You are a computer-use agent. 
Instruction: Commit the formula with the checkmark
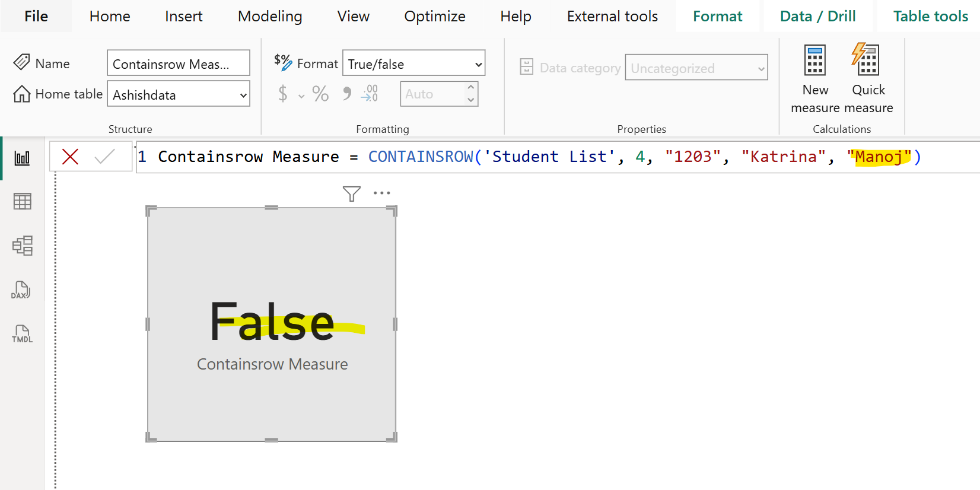click(105, 157)
